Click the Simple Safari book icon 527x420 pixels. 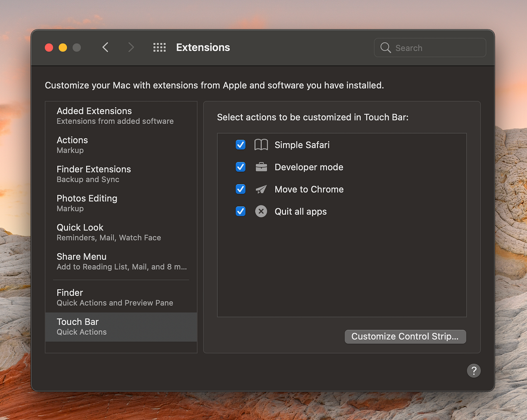(261, 145)
